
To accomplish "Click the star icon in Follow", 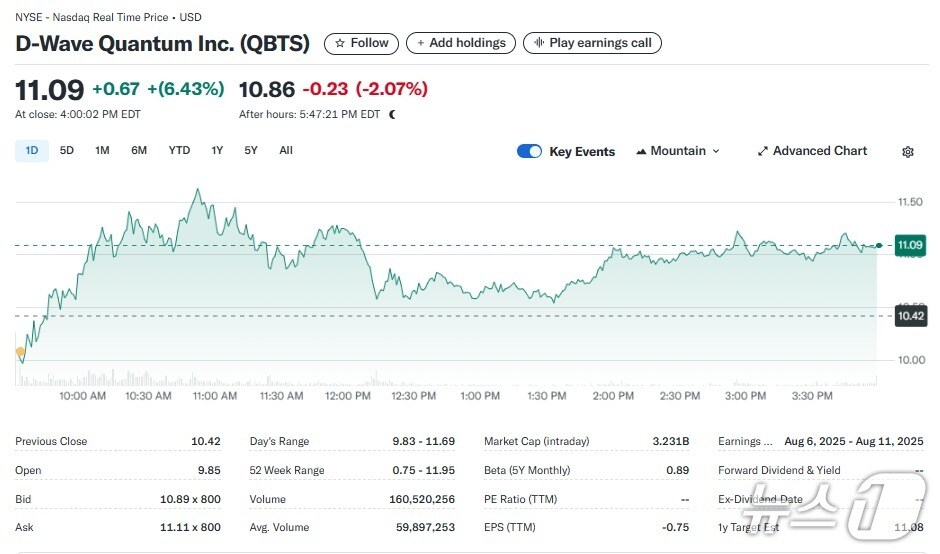I will [340, 43].
